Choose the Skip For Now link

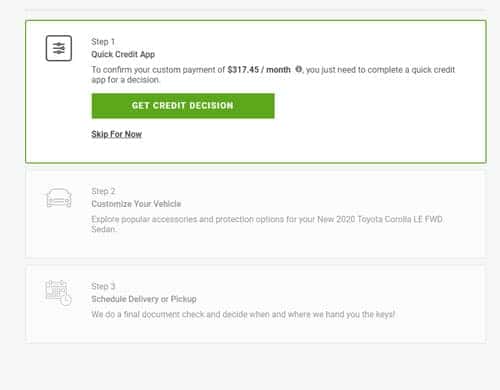point(117,134)
